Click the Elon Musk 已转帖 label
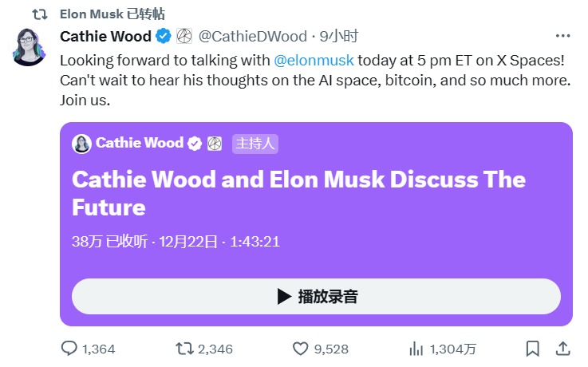 pyautogui.click(x=112, y=14)
